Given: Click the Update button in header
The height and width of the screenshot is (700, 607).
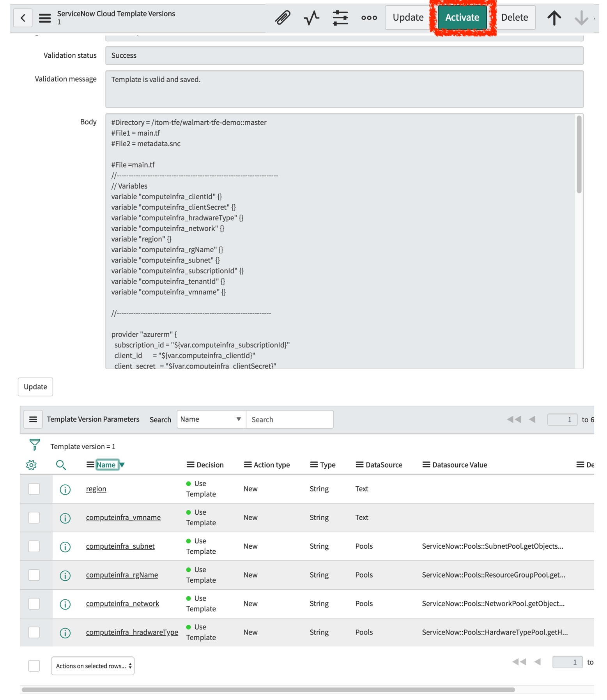Looking at the screenshot, I should coord(408,18).
